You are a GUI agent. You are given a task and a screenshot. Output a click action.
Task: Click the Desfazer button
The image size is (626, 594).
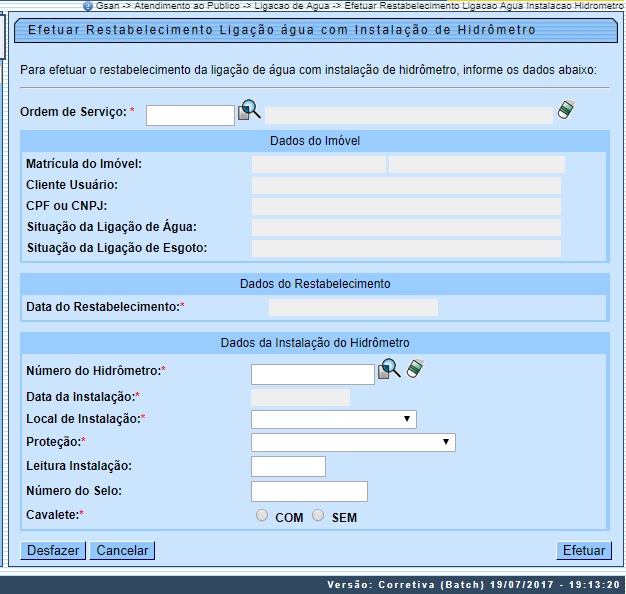[x=53, y=550]
